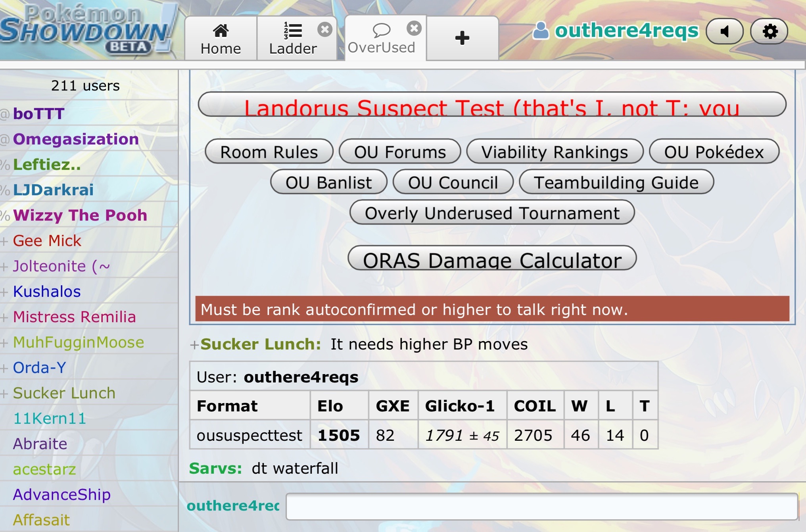Select user Affasait
The image size is (806, 532).
(89, 520)
